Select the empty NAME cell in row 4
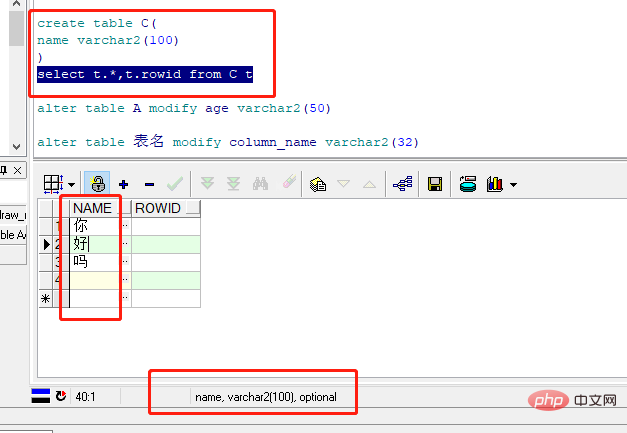 (x=95, y=280)
